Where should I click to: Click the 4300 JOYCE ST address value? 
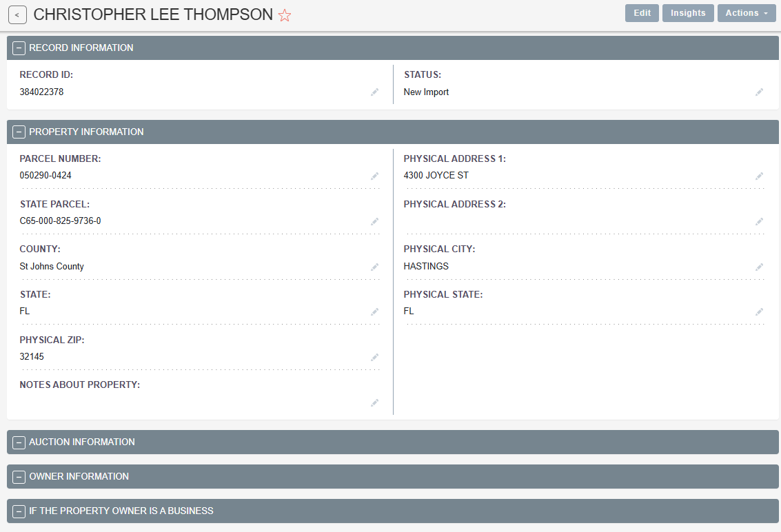436,176
